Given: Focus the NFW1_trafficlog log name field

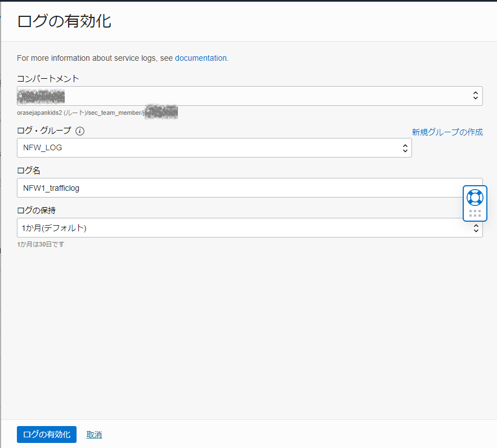Looking at the screenshot, I should (x=236, y=188).
